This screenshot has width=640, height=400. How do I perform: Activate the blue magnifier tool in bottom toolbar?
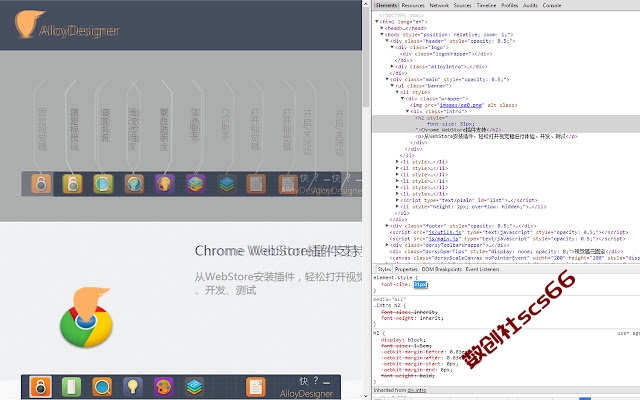(x=102, y=386)
